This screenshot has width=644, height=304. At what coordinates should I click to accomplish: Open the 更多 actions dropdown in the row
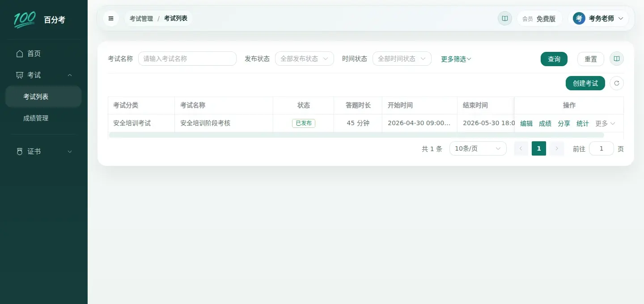[606, 123]
